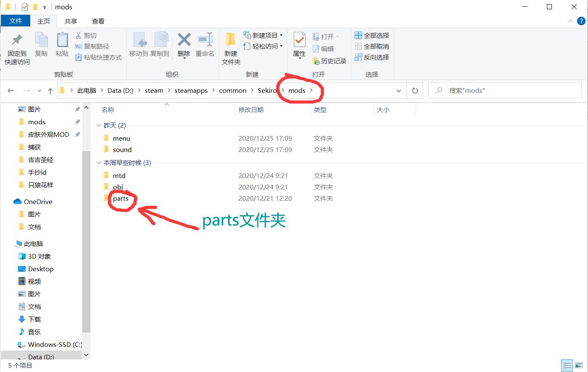Click the up-arrow parent folder navigation icon
This screenshot has height=372, width=588.
(x=50, y=91)
